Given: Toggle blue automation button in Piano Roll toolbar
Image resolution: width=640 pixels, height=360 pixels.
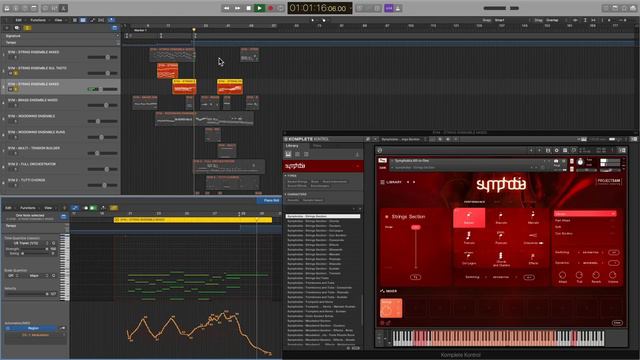Looking at the screenshot, I should (x=75, y=208).
